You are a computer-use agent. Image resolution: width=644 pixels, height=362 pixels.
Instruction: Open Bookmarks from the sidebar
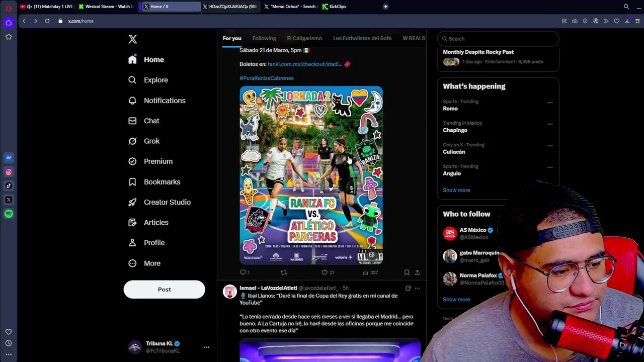[154, 182]
